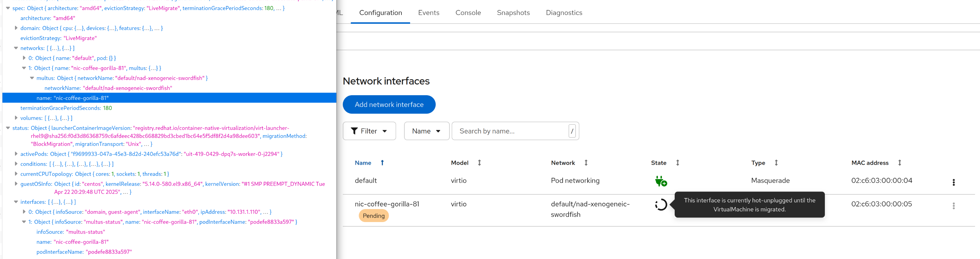Sort table by Name column arrow
The image size is (980, 259).
[382, 163]
